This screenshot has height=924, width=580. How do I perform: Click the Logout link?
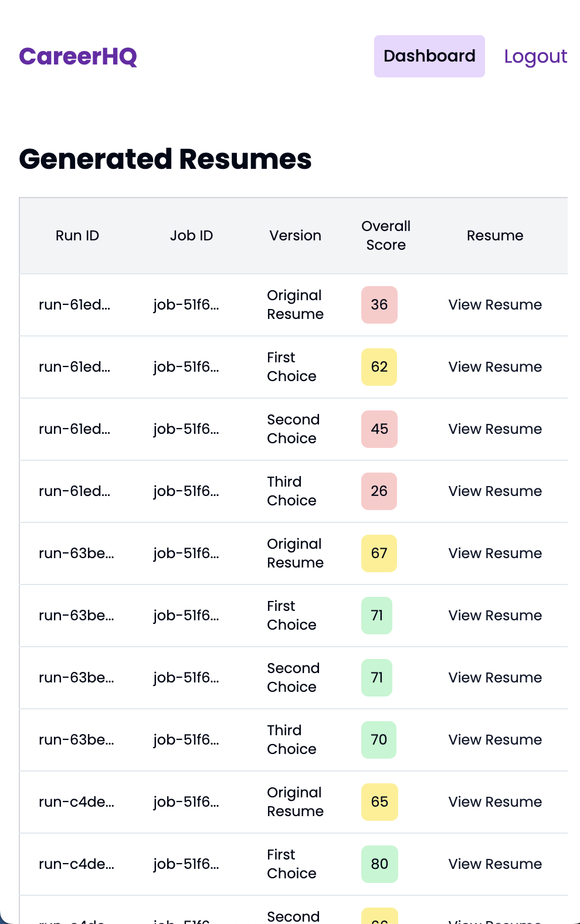[x=535, y=56]
